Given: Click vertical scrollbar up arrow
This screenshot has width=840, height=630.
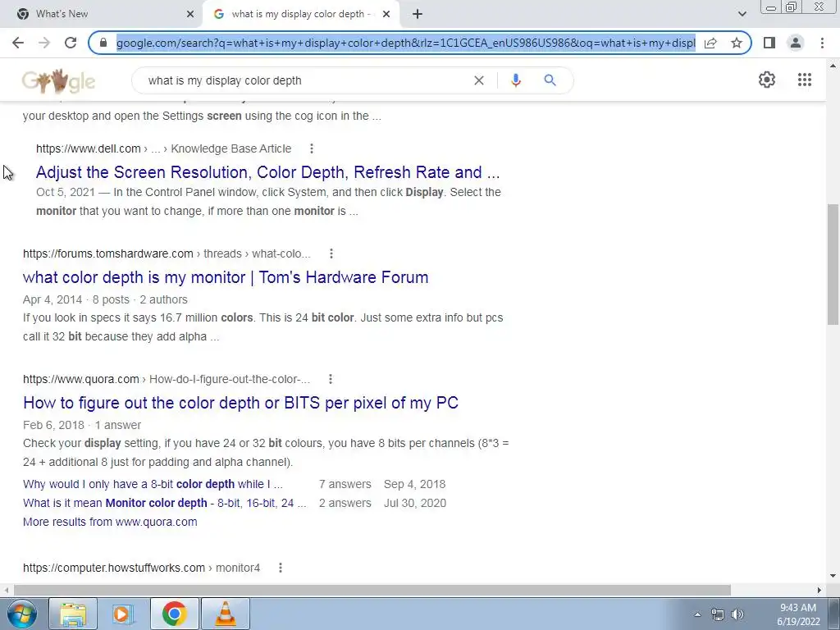Looking at the screenshot, I should click(x=833, y=66).
